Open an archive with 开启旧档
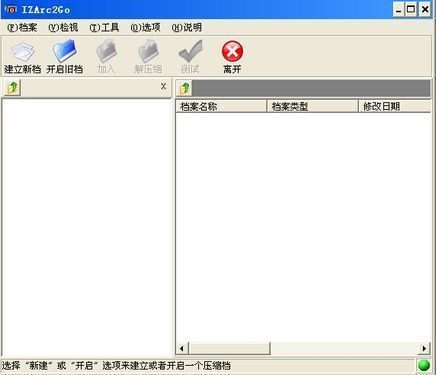The height and width of the screenshot is (375, 436). (65, 51)
